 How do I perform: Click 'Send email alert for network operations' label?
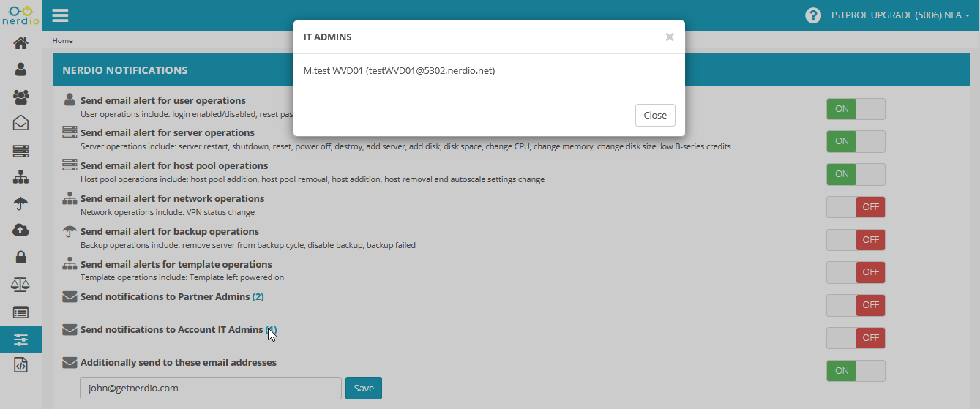[173, 199]
